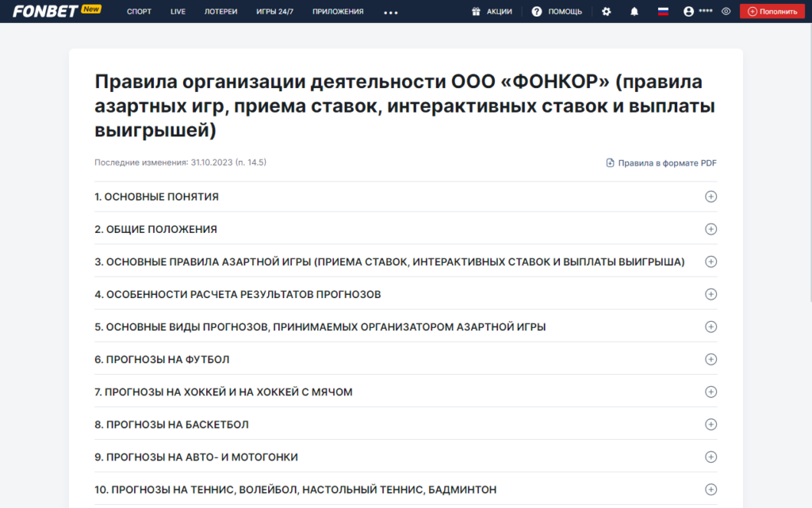Click 7. ПРОГНОЗЫ НА ХОККЕЙ heading
Image resolution: width=812 pixels, height=508 pixels.
223,392
